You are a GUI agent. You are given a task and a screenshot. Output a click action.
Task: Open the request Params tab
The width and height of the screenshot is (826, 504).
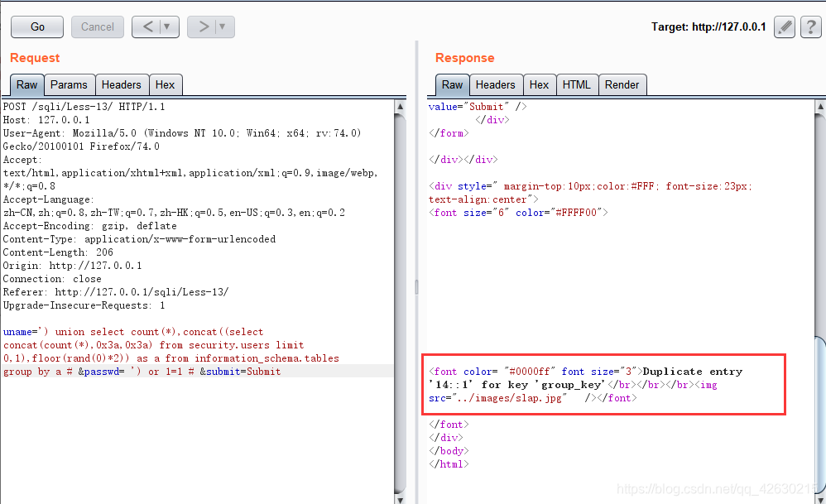[x=69, y=84]
